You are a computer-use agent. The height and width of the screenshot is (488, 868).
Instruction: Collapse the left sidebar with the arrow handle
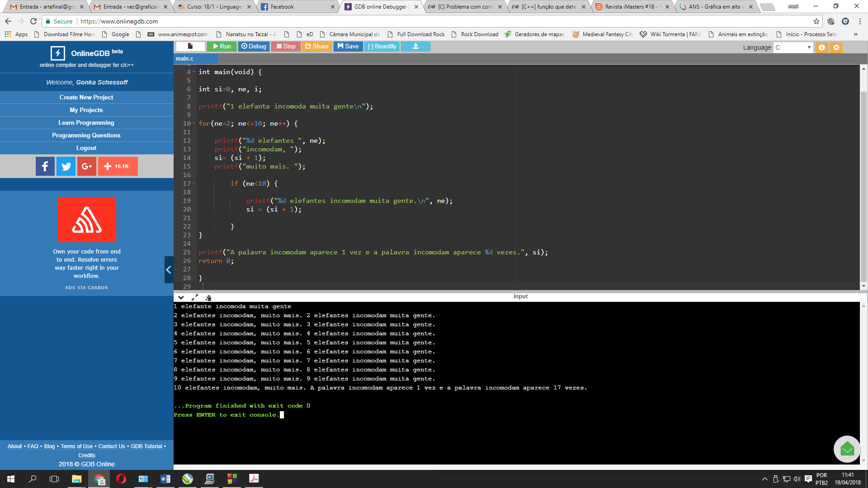(x=169, y=270)
